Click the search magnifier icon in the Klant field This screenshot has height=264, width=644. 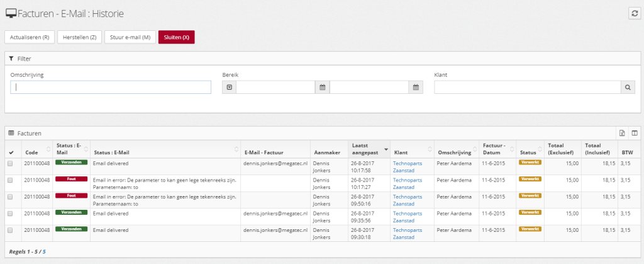[628, 87]
